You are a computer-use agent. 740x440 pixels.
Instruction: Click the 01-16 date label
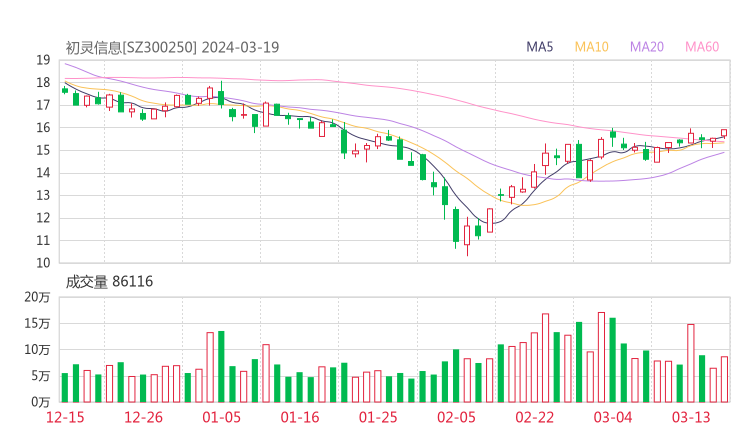pyautogui.click(x=300, y=417)
